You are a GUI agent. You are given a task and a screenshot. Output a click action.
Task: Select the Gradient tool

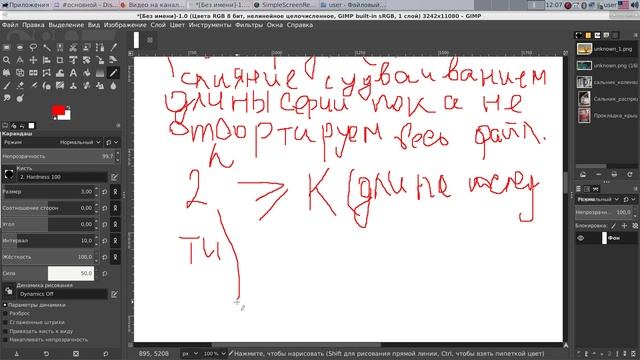(100, 73)
